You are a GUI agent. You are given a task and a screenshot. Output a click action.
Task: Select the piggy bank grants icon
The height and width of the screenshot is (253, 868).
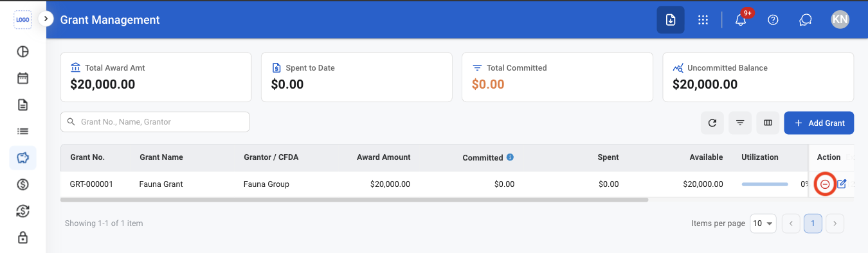(x=23, y=157)
